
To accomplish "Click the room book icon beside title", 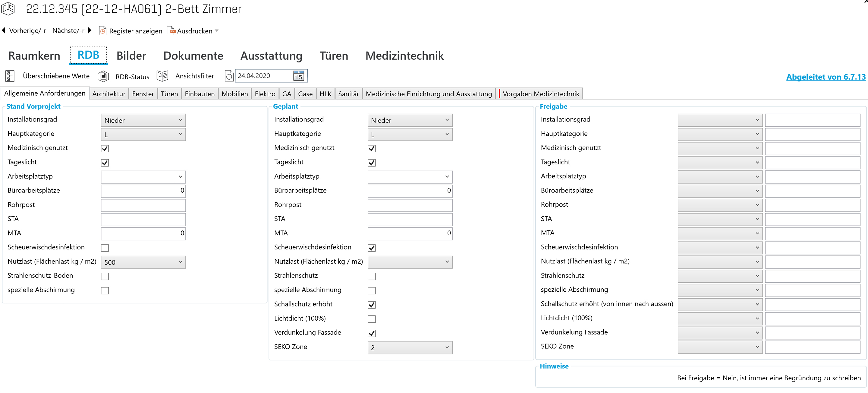I will (x=8, y=9).
